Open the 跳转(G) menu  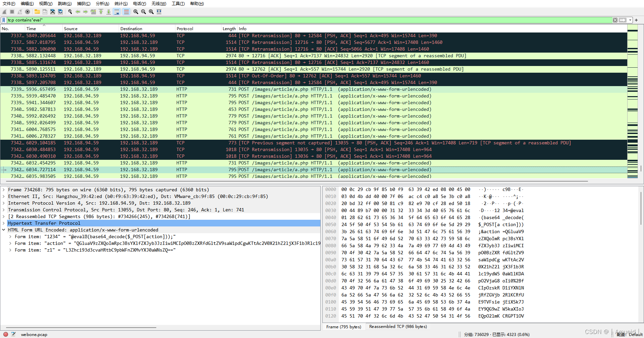point(65,4)
